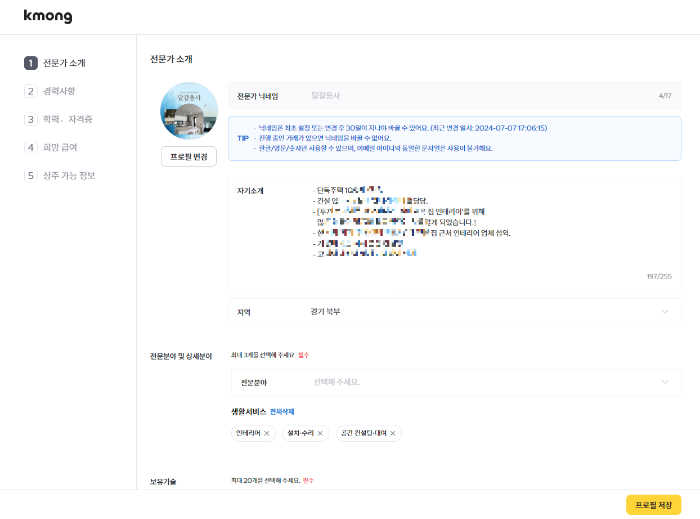Click the 프로필 저장 button
The width and height of the screenshot is (700, 519).
click(654, 505)
